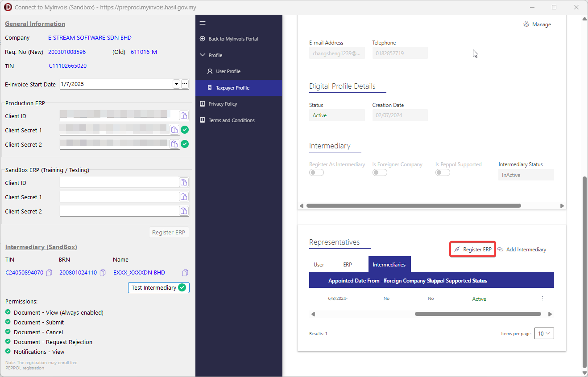Click Test Intermediary button

click(158, 288)
